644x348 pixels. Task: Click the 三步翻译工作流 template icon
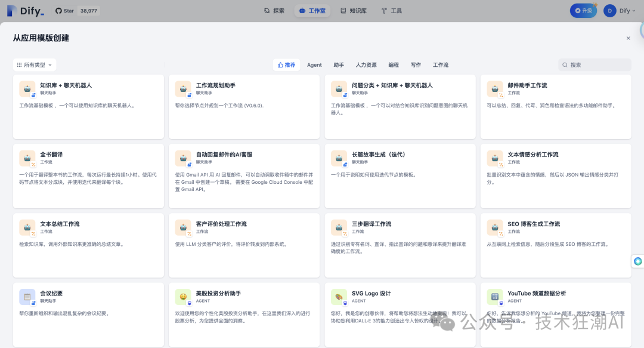339,227
